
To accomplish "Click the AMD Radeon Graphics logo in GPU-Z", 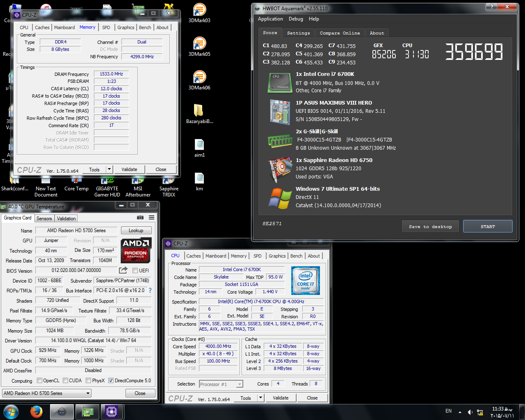I will [x=137, y=250].
